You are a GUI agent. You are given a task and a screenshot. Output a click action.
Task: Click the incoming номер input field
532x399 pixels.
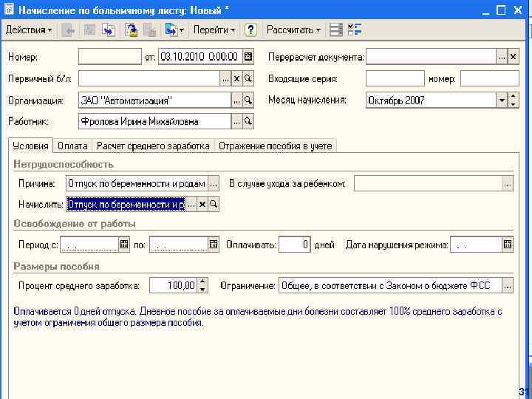[490, 79]
